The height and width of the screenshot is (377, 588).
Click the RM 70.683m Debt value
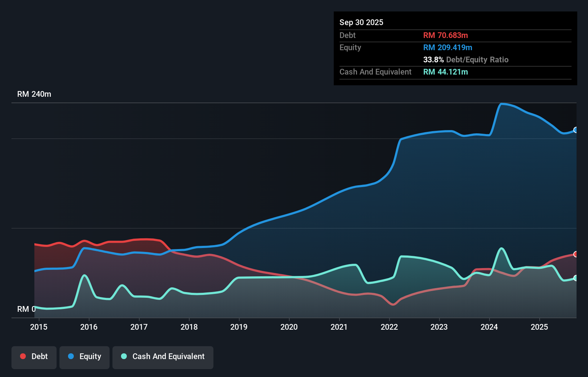pyautogui.click(x=445, y=35)
